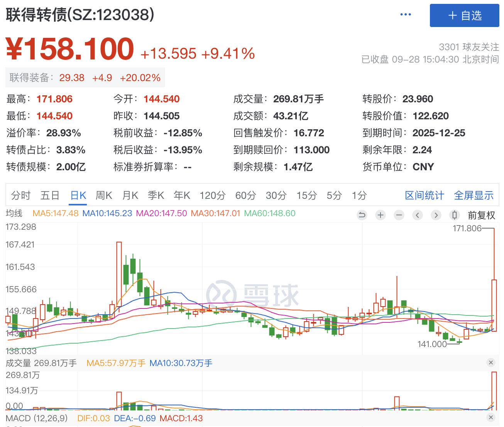
Task: Zoom in the K-line chart with plus icon
Action: tap(381, 215)
